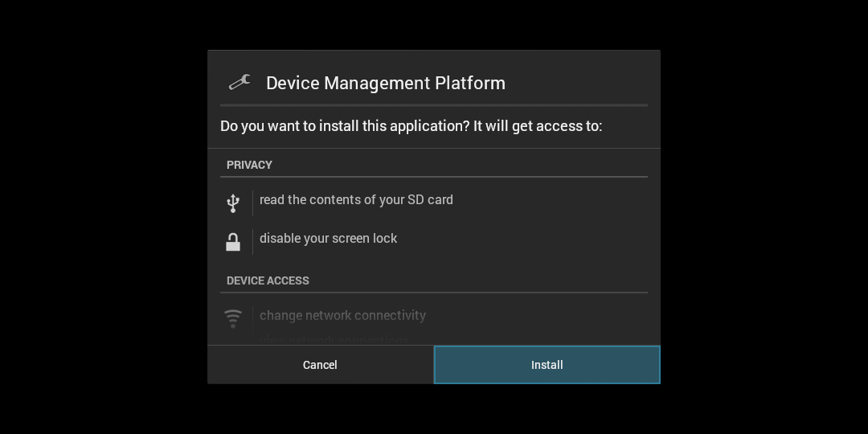Click the PRIVACY section header
868x434 pixels.
249,165
